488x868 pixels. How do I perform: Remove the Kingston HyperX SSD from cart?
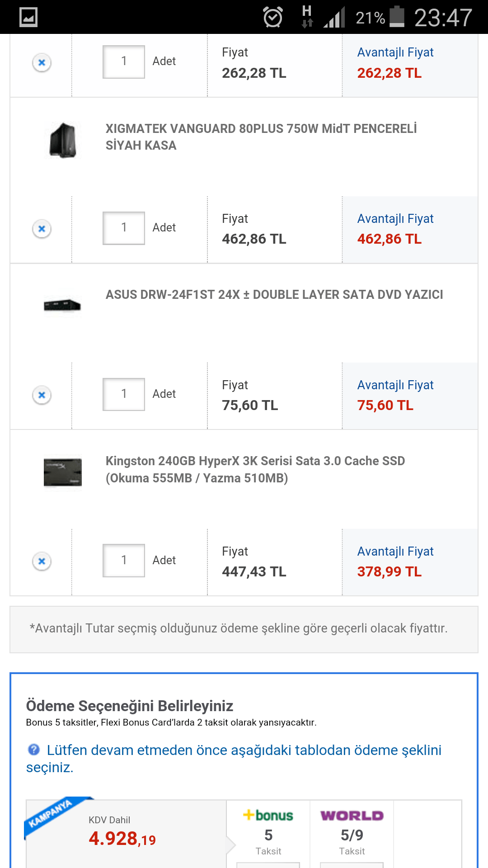42,561
